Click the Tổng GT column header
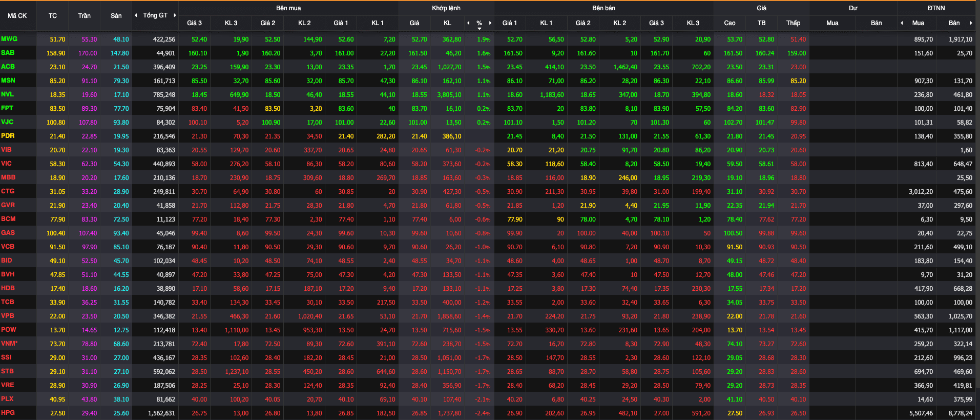980x420 pixels. tap(155, 15)
